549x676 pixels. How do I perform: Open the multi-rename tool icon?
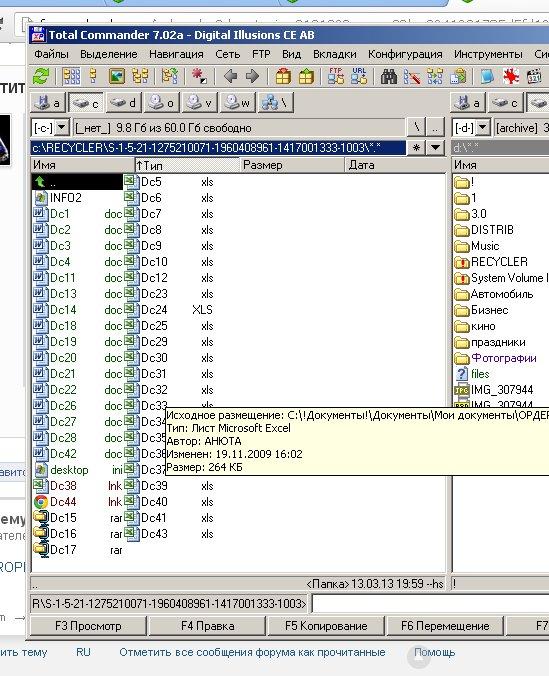click(x=412, y=77)
